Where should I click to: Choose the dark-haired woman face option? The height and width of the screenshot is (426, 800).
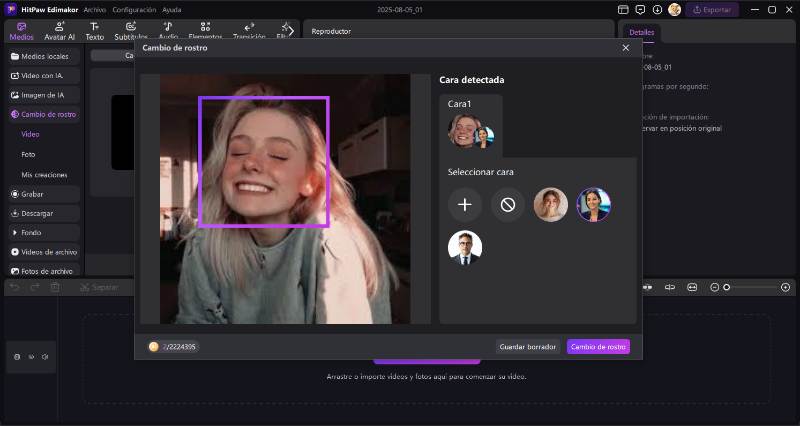tap(593, 205)
